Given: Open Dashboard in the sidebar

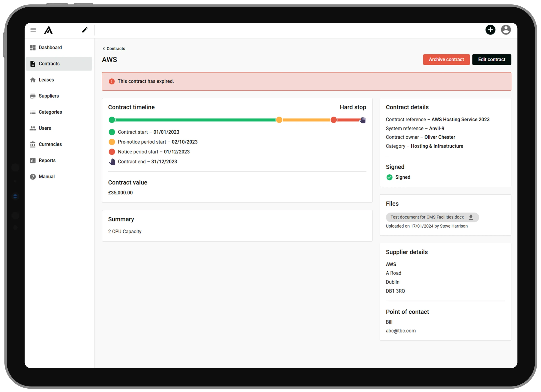Looking at the screenshot, I should [59, 48].
